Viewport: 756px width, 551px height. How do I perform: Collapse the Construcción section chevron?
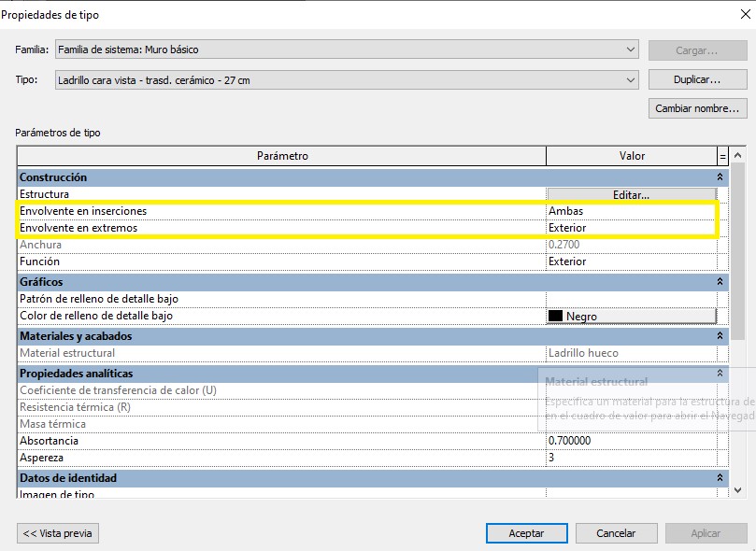pyautogui.click(x=720, y=177)
